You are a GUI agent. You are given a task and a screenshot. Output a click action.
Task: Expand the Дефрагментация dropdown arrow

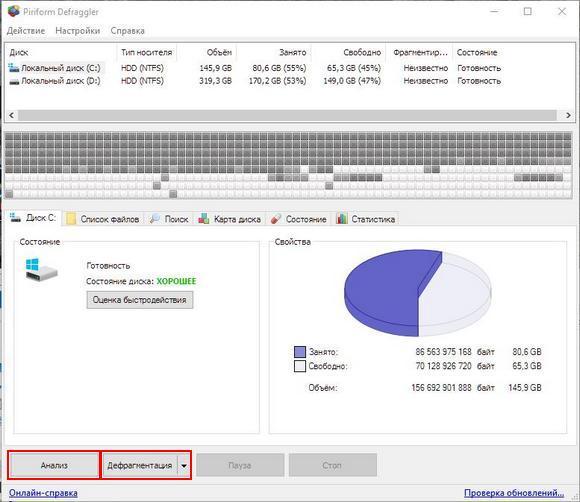184,466
